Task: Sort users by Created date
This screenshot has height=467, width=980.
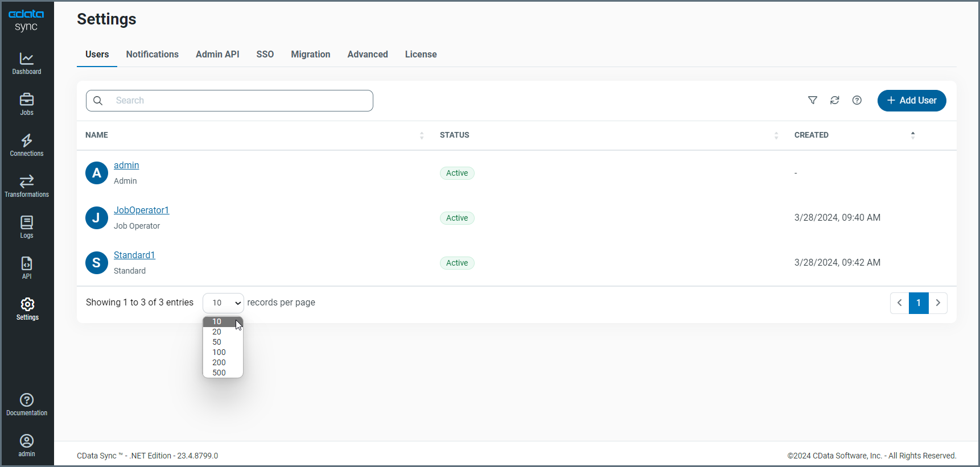Action: tap(913, 135)
